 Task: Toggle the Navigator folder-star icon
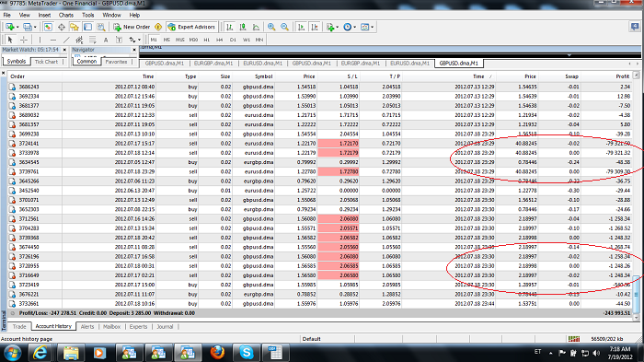tap(75, 27)
